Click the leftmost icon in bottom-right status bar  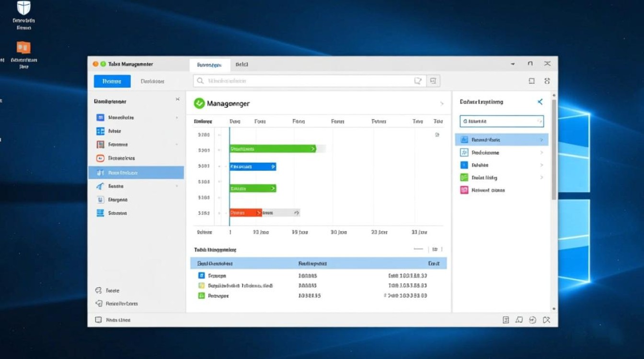[506, 320]
